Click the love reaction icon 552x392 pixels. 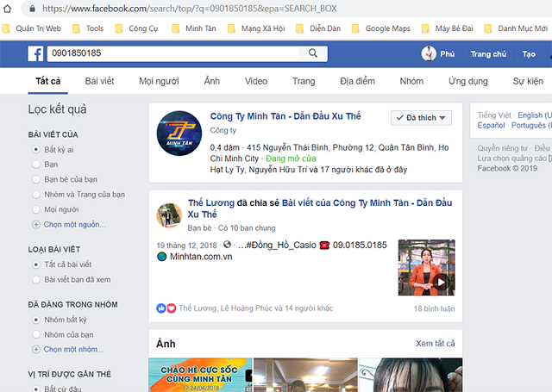171,308
